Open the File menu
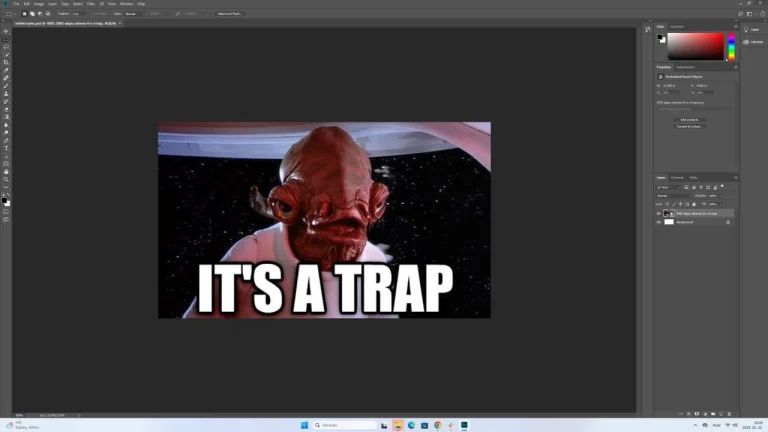Viewport: 768px width, 432px height. pyautogui.click(x=16, y=3)
